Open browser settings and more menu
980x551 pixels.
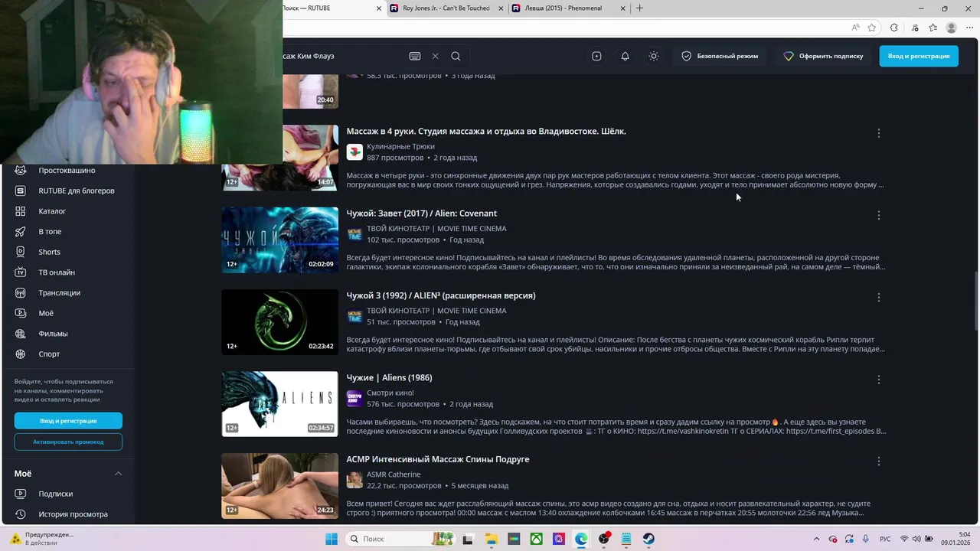tap(969, 28)
